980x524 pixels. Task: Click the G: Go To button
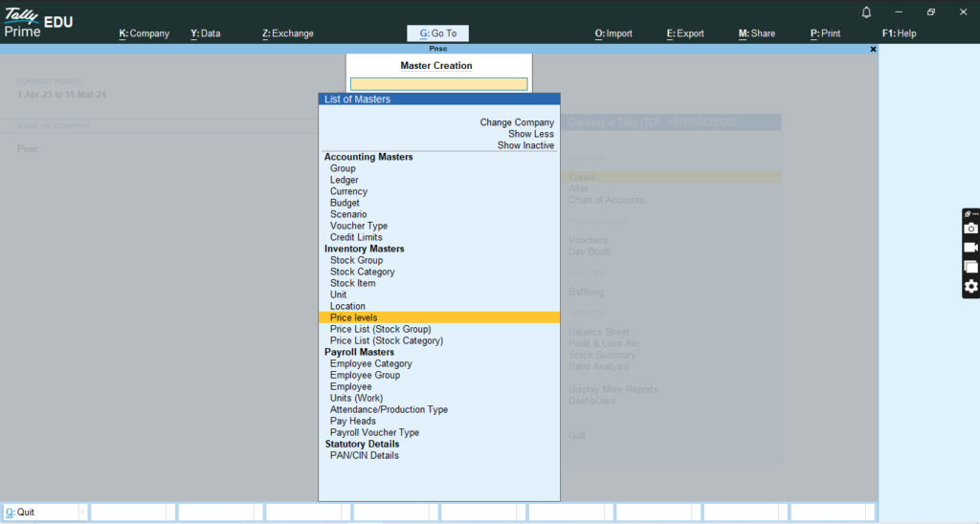[438, 33]
